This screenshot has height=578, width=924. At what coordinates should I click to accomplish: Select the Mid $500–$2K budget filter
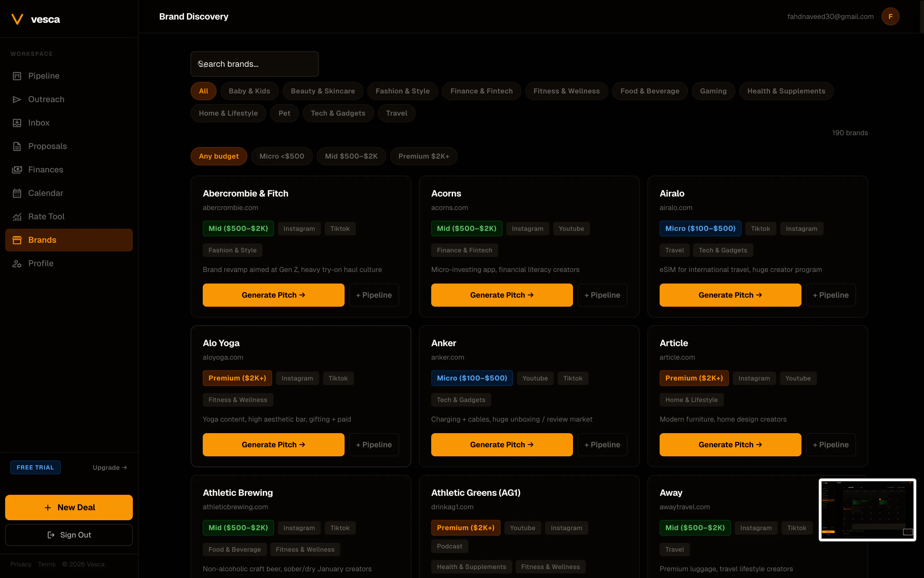[x=351, y=156]
